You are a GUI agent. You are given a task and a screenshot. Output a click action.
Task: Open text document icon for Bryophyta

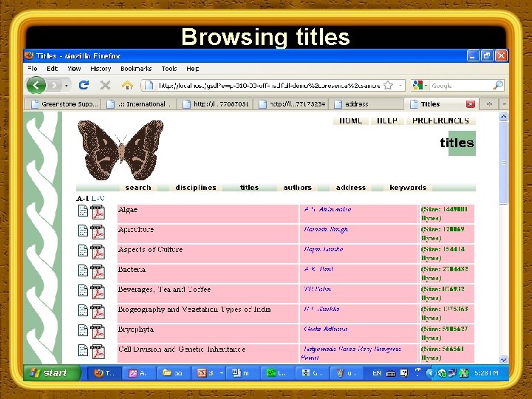pos(83,330)
